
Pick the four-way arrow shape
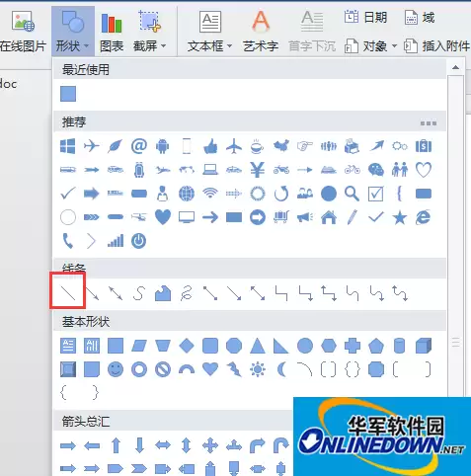pyautogui.click(x=210, y=445)
